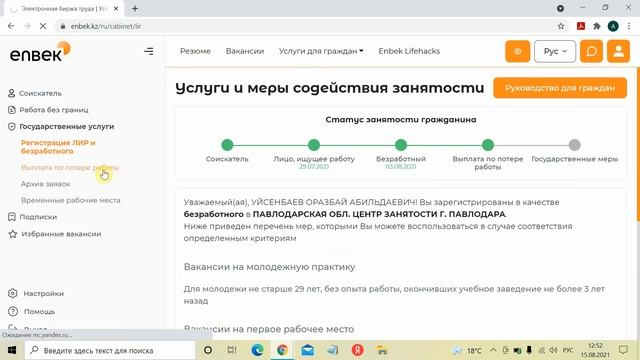640x360 pixels.
Task: Open Enbek Lifehacks menu item
Action: click(x=409, y=51)
